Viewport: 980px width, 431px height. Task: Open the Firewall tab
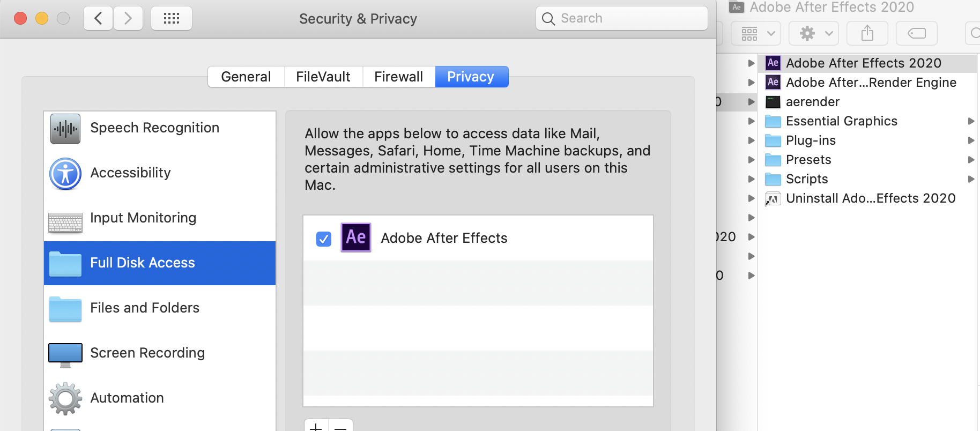coord(398,76)
